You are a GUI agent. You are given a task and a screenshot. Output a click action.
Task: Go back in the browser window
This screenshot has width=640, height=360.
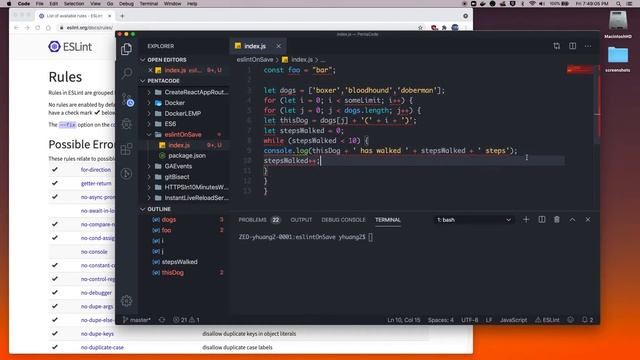16,28
